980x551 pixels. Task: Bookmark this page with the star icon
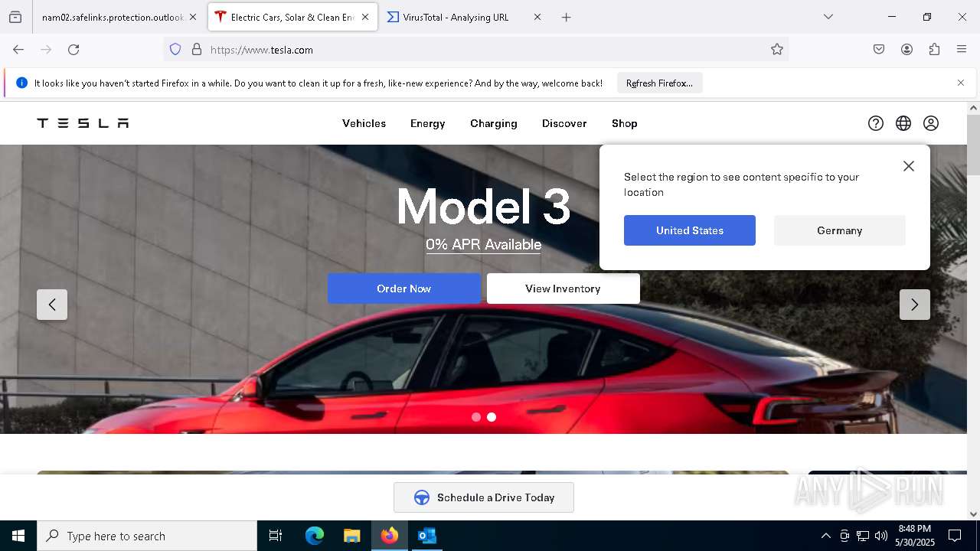click(x=777, y=50)
